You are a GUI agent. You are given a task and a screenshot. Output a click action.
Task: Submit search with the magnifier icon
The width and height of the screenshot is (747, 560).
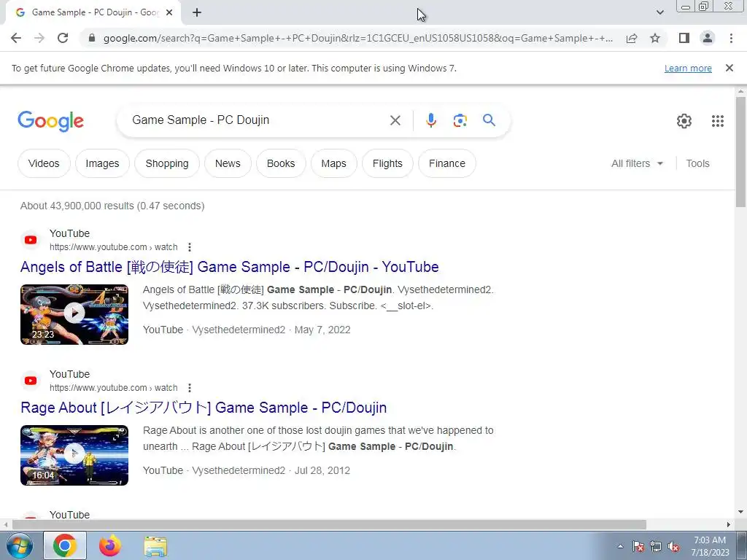[489, 120]
